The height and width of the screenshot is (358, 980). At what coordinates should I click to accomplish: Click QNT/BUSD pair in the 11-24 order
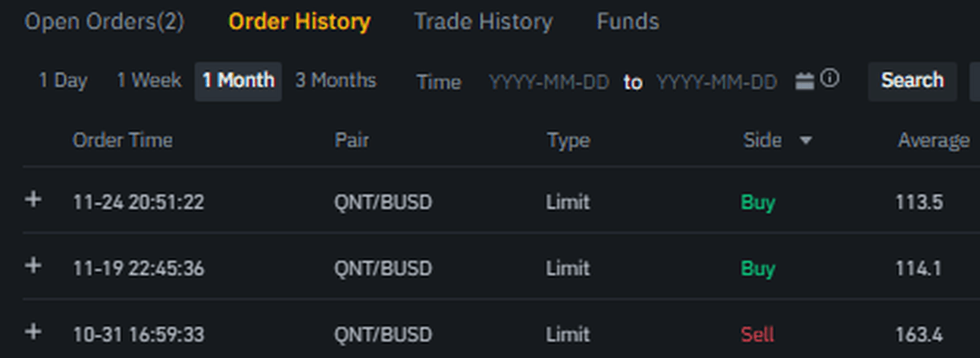pyautogui.click(x=383, y=202)
